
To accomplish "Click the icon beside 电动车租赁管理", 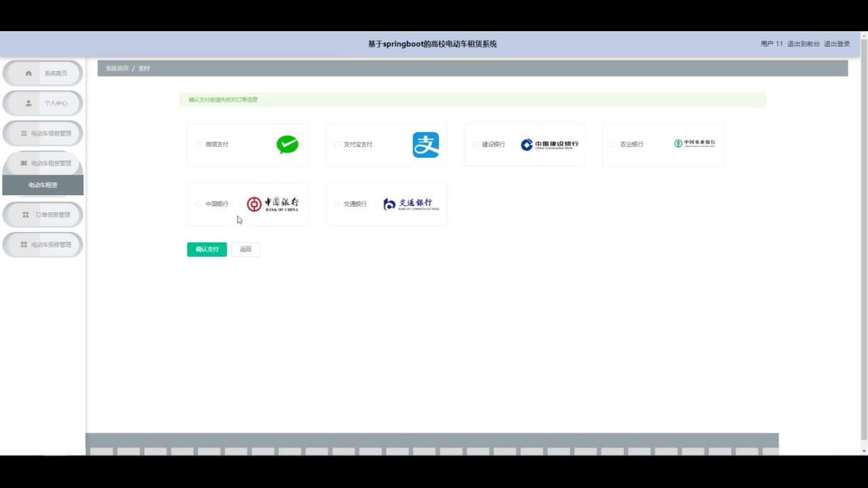I will (x=24, y=163).
